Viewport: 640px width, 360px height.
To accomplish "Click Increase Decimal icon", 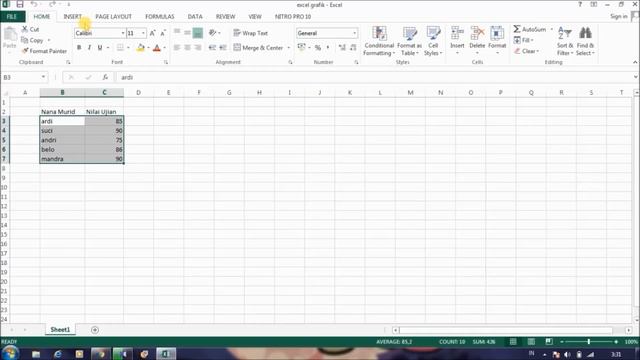I will 342,48.
